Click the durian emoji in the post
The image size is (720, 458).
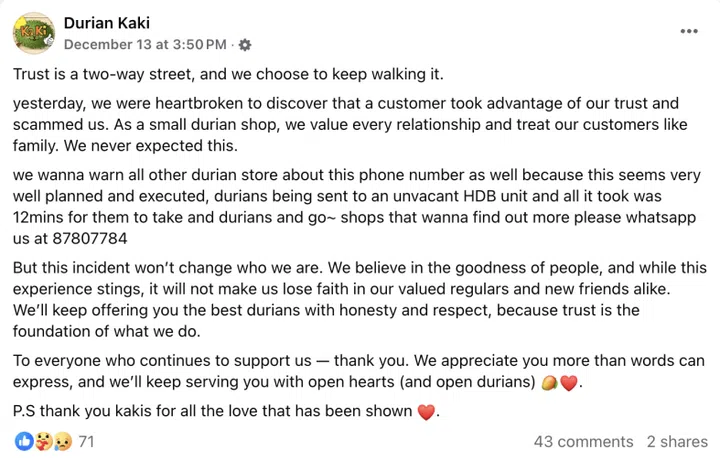[548, 382]
